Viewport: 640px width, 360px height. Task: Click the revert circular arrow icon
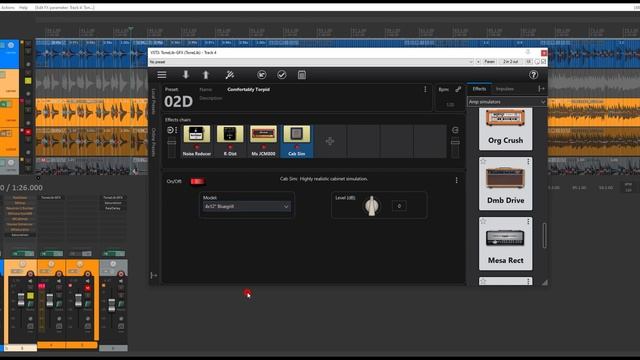pyautogui.click(x=262, y=75)
